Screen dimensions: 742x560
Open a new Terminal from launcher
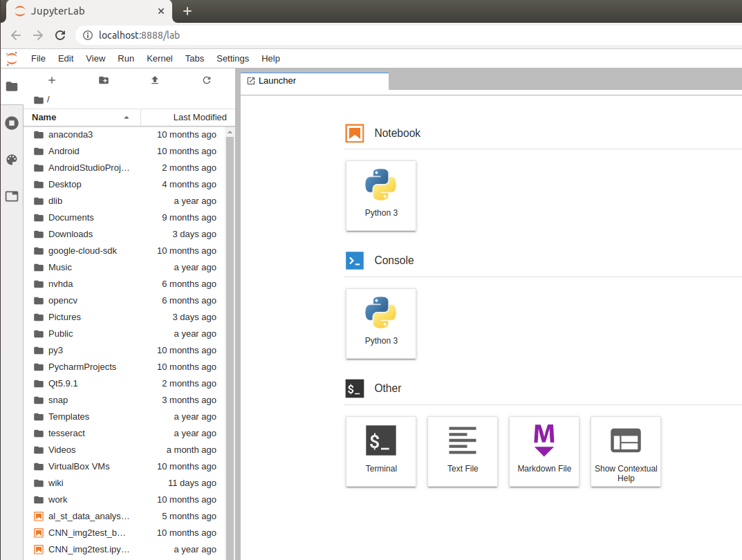coord(381,451)
